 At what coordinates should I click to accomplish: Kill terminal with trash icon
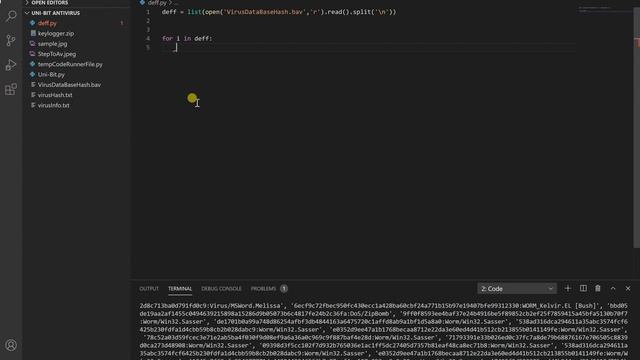click(598, 289)
